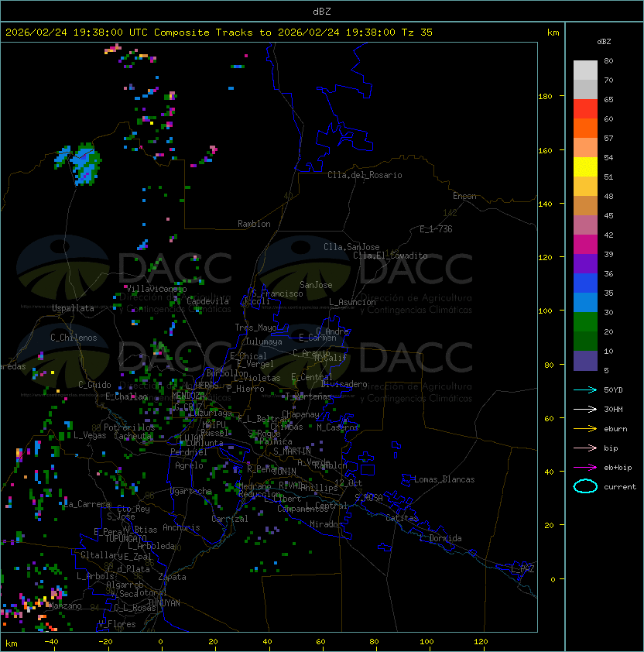The image size is (644, 652).
Task: Click the 'Tres_Mayo' place label
Action: point(255,328)
